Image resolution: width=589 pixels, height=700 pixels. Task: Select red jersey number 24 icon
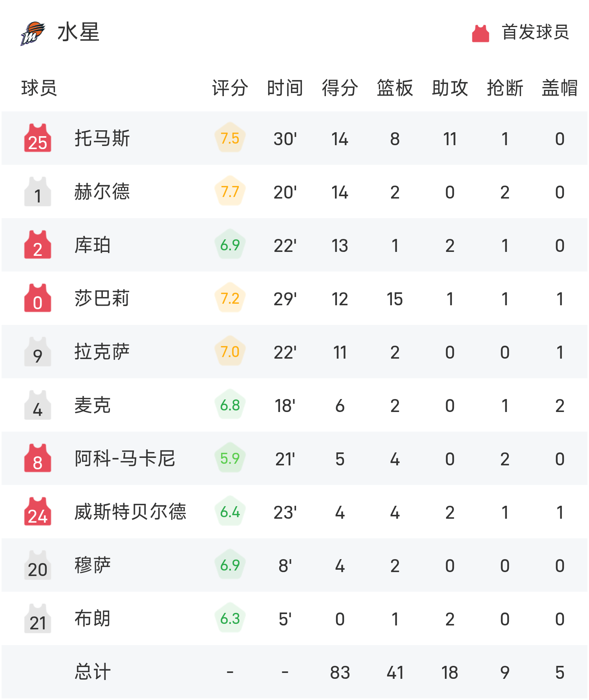[x=38, y=512]
